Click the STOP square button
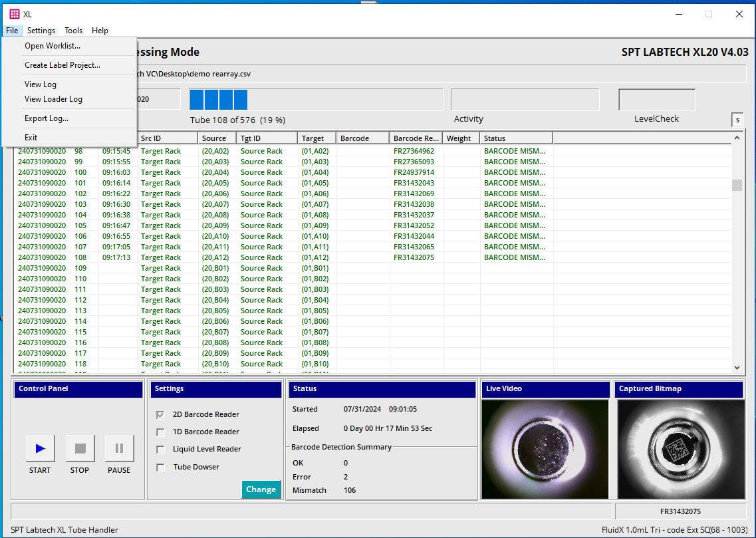This screenshot has width=756, height=538. pos(80,448)
